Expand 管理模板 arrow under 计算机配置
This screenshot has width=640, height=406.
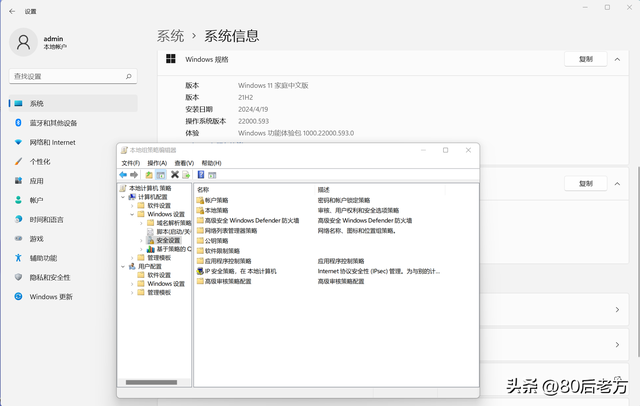(132, 258)
